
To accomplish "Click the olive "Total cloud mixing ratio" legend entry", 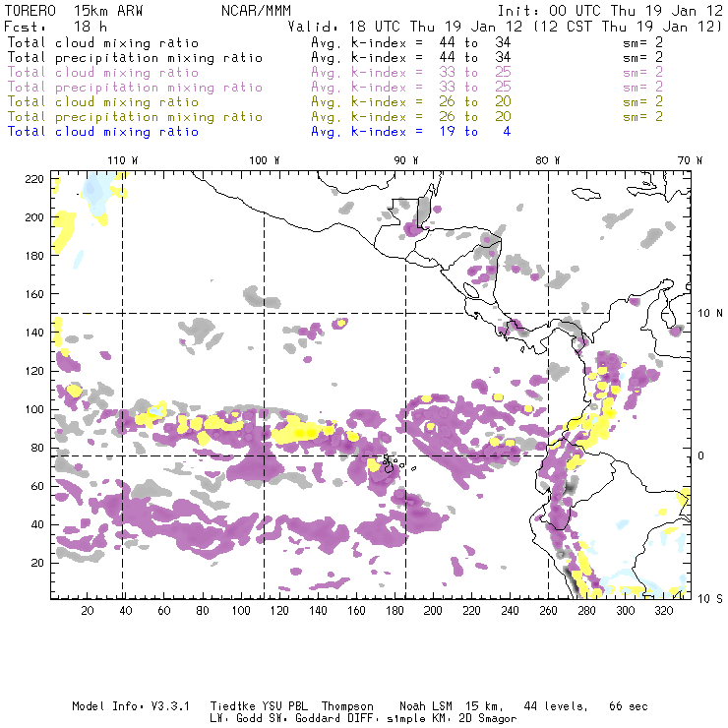I will 103,101.
